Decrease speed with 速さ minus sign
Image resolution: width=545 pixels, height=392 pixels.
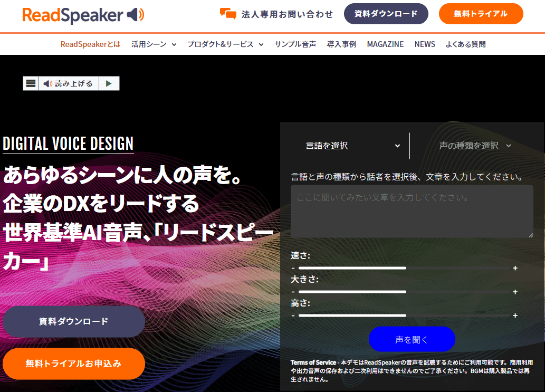(293, 268)
